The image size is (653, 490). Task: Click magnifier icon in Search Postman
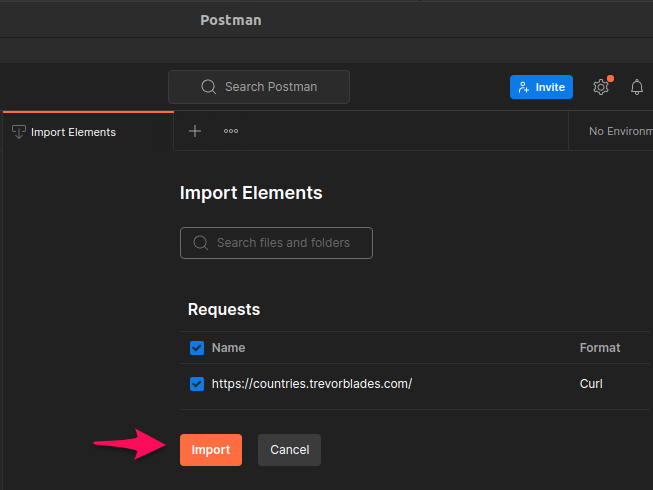pos(209,87)
